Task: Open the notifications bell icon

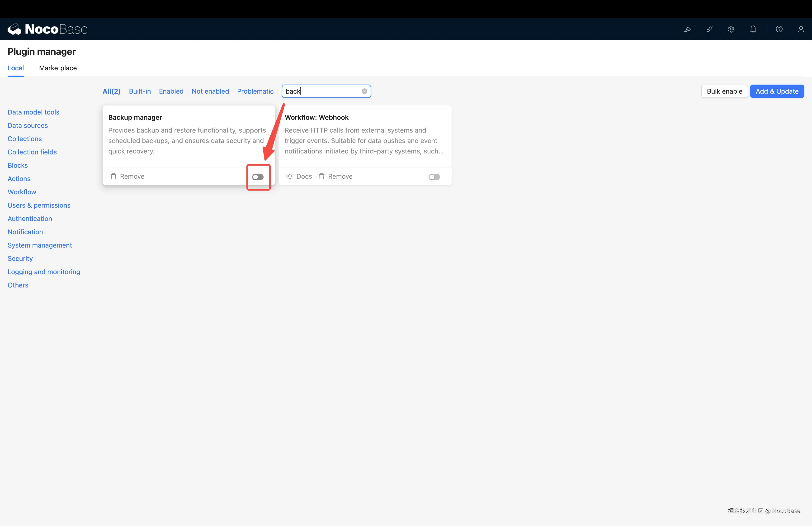Action: pos(753,29)
